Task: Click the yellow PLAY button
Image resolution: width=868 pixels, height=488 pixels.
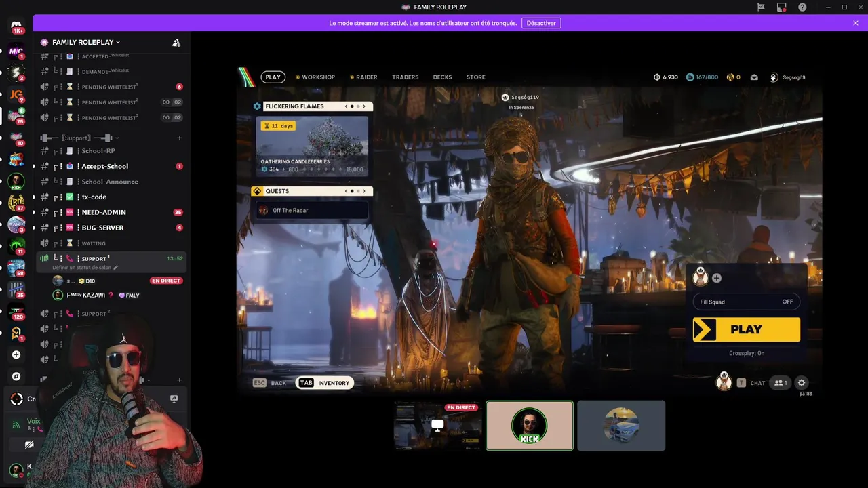Action: tap(746, 329)
